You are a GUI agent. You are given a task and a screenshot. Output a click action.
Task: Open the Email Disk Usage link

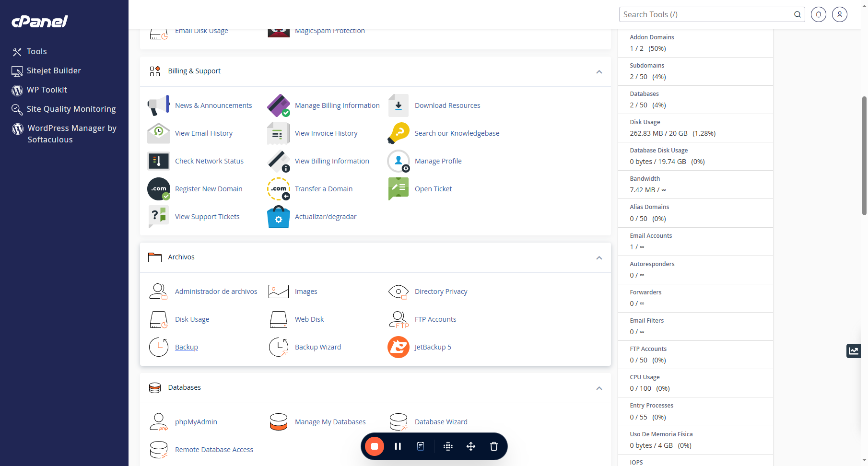pos(201,31)
